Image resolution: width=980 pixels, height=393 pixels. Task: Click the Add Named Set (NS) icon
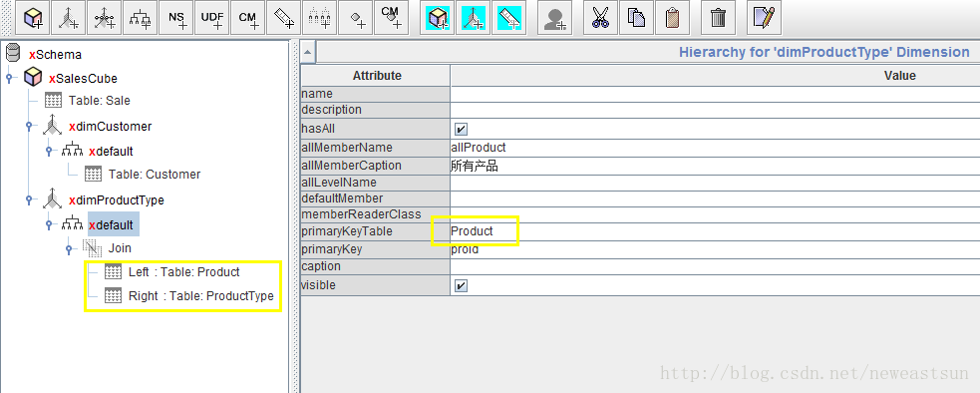[176, 18]
